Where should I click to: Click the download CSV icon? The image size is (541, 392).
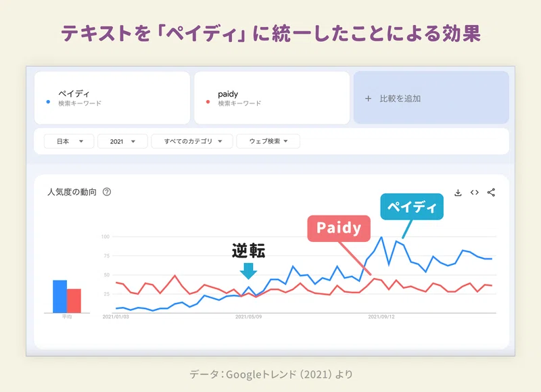coord(458,193)
